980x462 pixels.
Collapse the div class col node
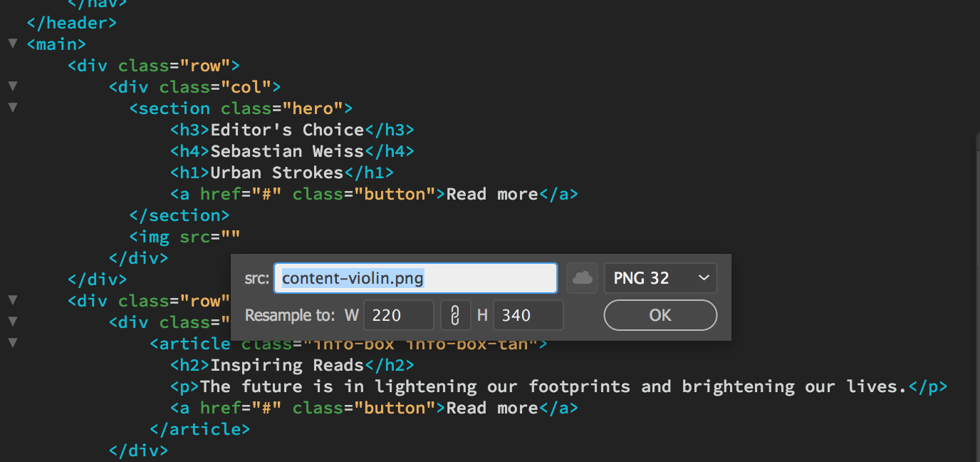(x=11, y=86)
